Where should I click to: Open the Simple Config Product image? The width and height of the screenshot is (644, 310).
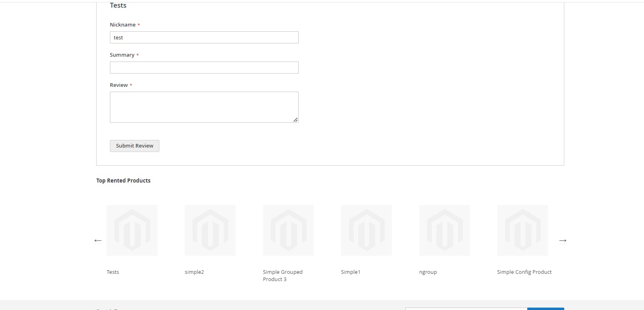coord(522,230)
